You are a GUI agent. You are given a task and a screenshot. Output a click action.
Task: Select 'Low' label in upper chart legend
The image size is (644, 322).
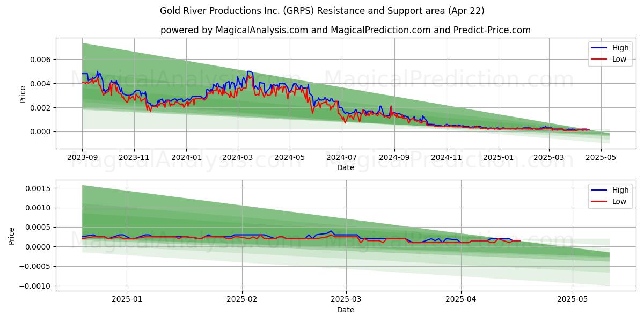click(x=619, y=59)
